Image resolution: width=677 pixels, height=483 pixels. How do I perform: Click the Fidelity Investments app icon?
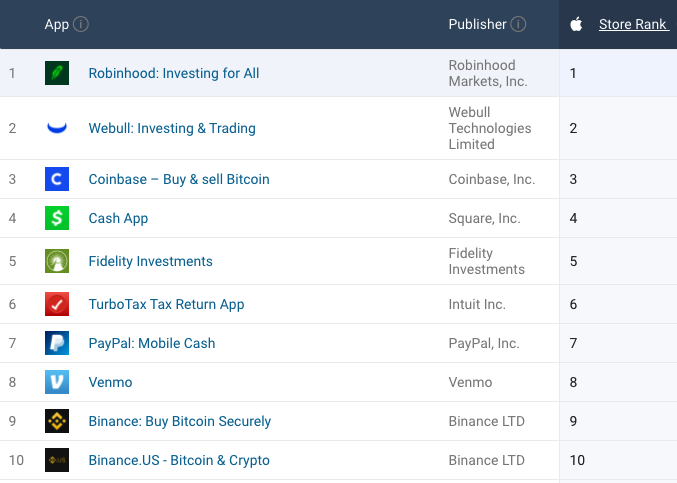(x=57, y=261)
